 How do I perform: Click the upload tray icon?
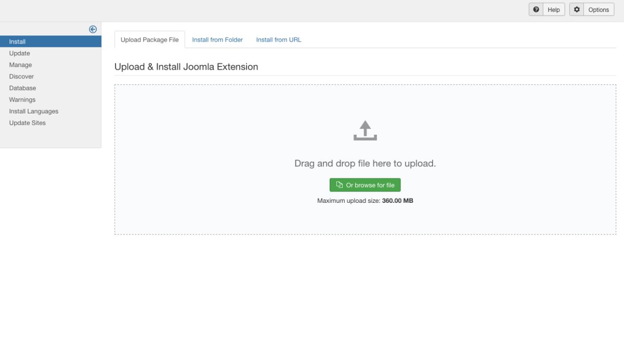tap(365, 131)
